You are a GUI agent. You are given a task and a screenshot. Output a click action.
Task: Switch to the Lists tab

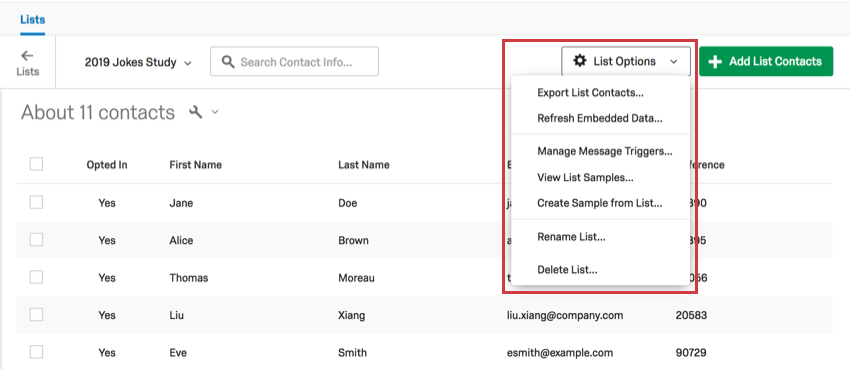tap(33, 20)
